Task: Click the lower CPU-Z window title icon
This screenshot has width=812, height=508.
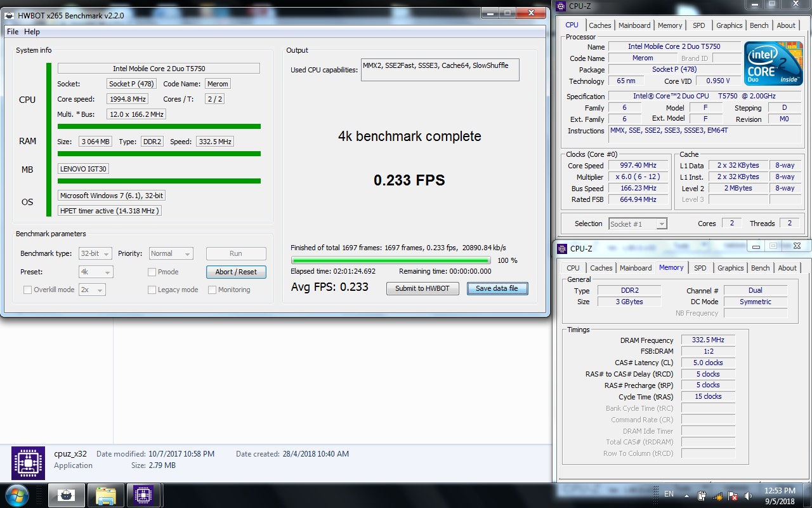Action: pos(563,248)
